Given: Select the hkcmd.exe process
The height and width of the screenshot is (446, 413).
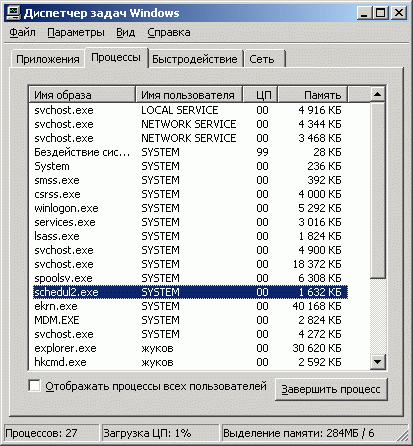Looking at the screenshot, I should [190, 362].
